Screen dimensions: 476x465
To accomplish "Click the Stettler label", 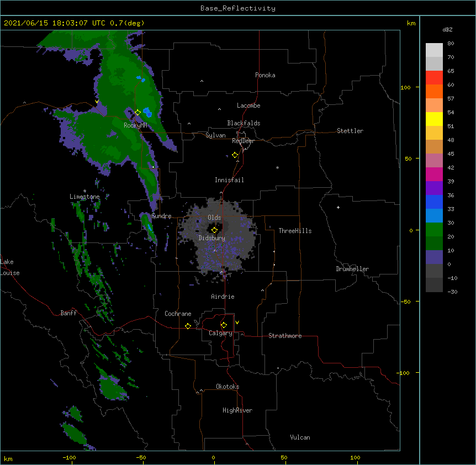I will click(x=350, y=131).
